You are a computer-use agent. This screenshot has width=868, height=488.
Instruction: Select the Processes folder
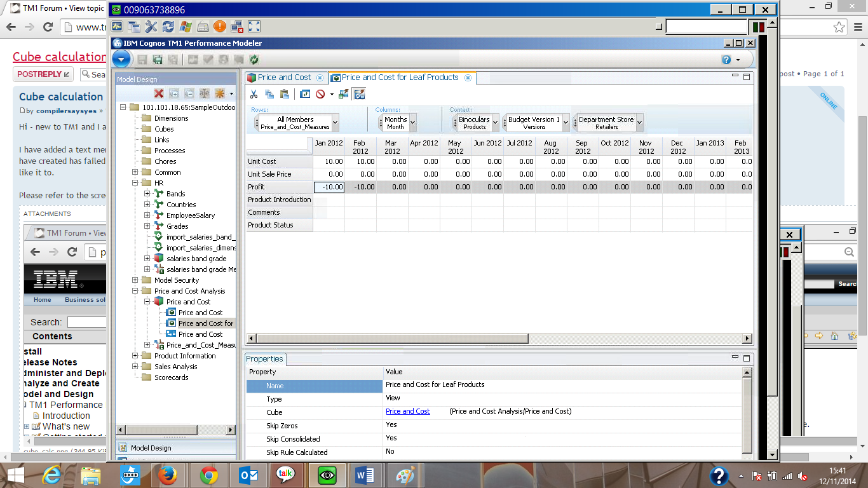click(170, 151)
